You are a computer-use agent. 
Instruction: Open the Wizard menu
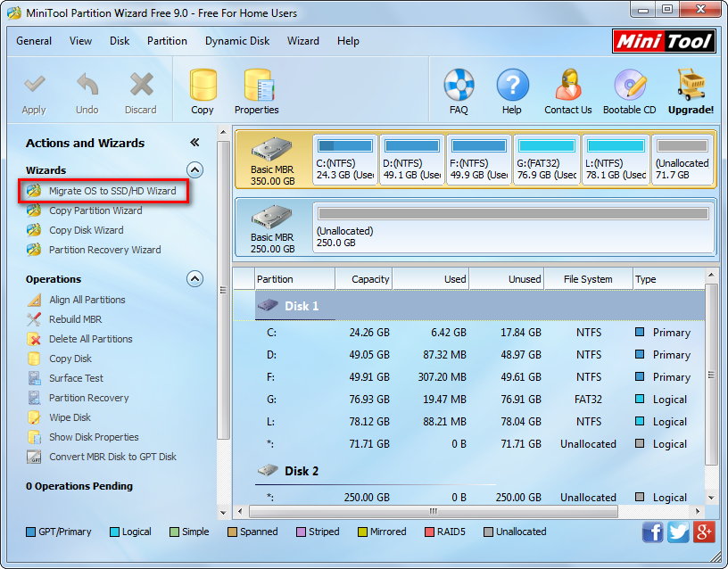tap(303, 41)
